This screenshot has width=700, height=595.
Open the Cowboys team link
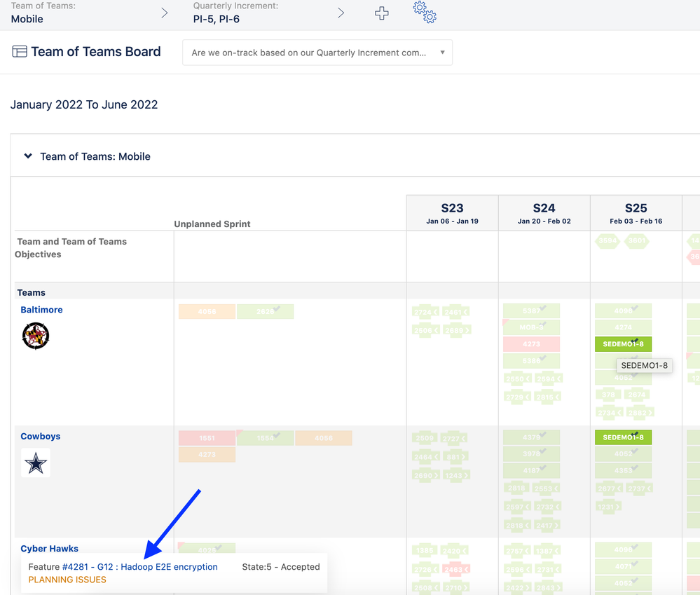[40, 437]
